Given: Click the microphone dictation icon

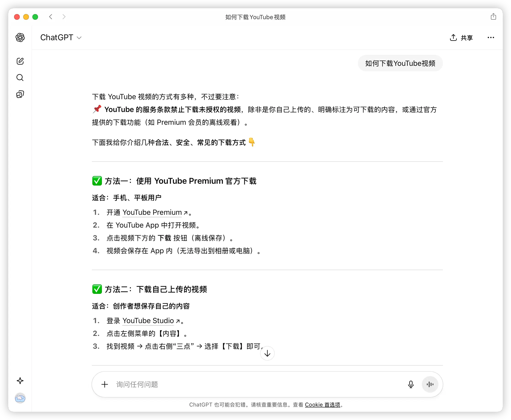Looking at the screenshot, I should (x=411, y=384).
